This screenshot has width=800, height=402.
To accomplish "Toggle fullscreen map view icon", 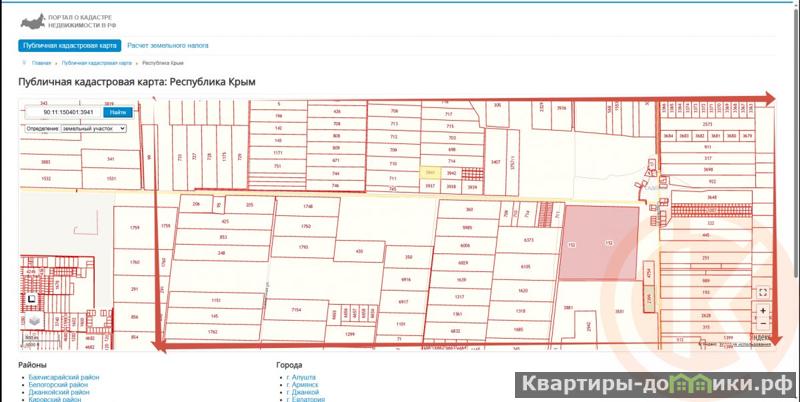I will pos(763,292).
